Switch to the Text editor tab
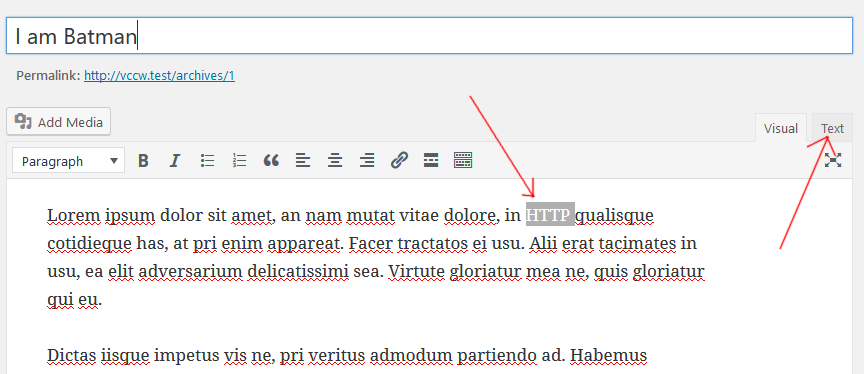 point(832,128)
